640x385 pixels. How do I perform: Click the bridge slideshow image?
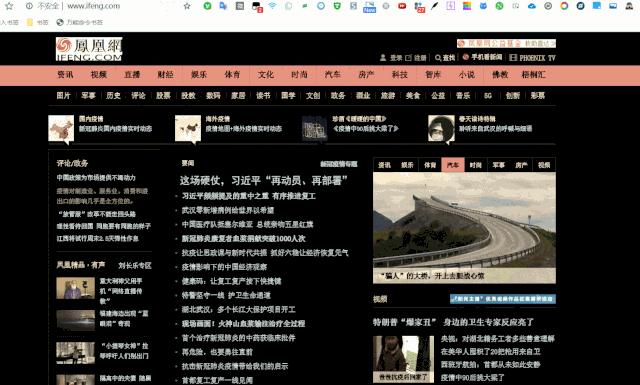click(464, 220)
